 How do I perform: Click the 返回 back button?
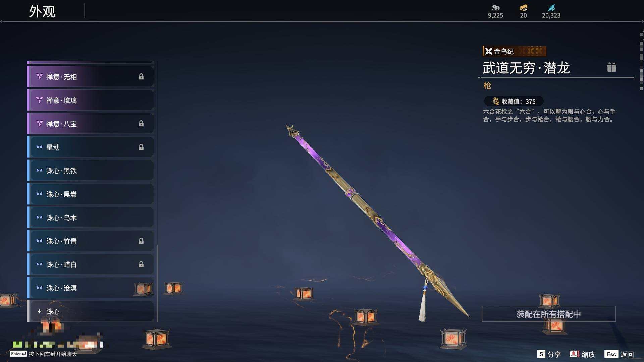[x=619, y=354]
